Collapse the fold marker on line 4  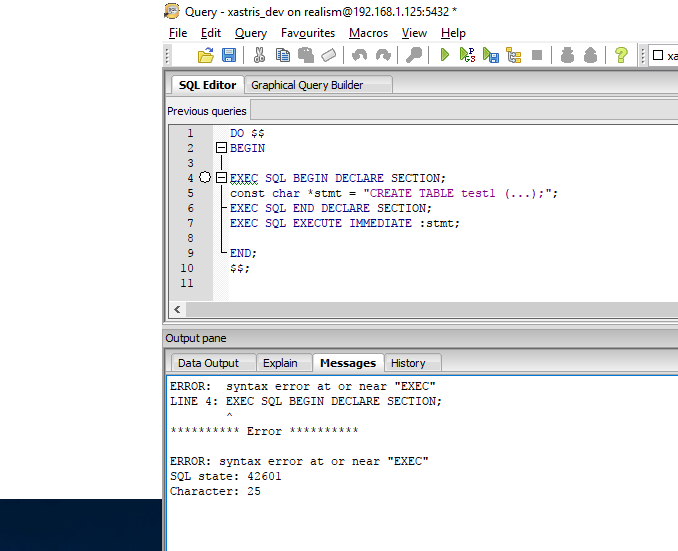(x=221, y=178)
